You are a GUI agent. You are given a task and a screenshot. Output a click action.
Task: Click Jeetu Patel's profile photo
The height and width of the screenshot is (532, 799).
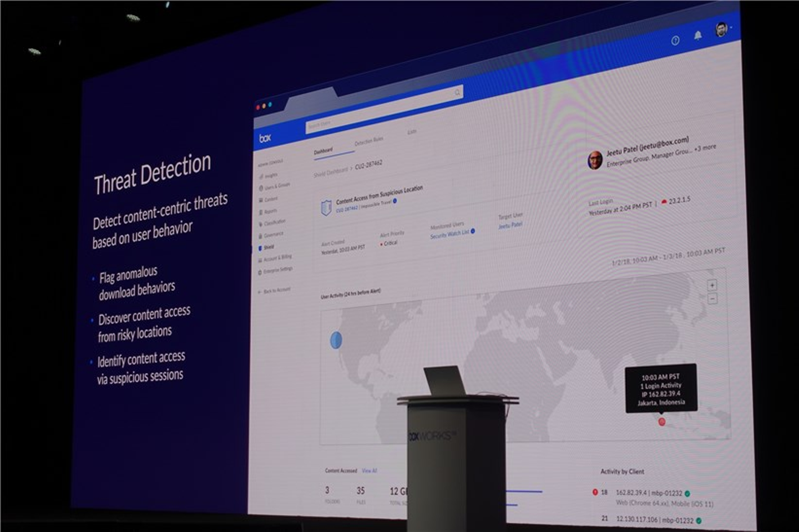(x=595, y=160)
